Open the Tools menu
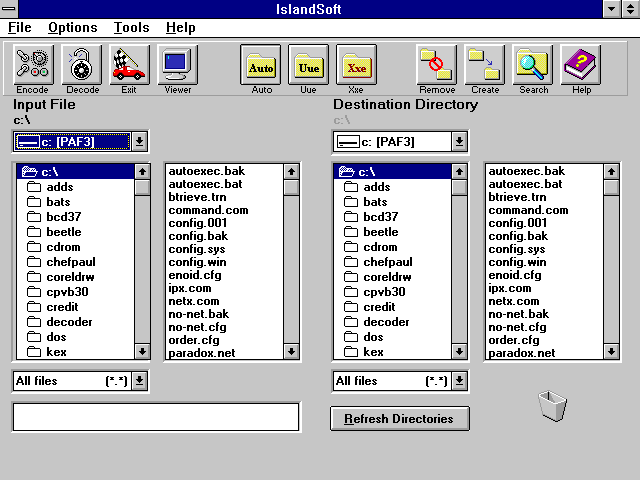The image size is (640, 480). (131, 27)
